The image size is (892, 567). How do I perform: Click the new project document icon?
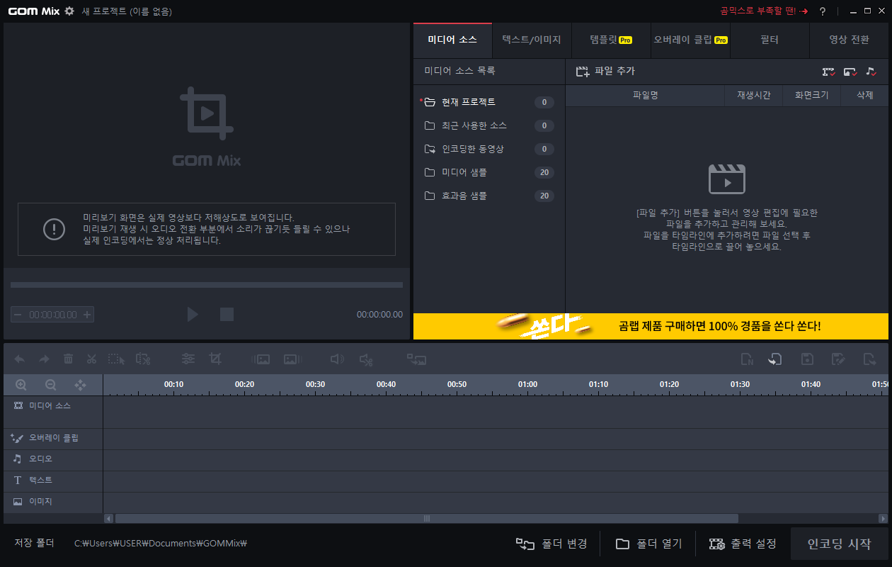pos(747,359)
